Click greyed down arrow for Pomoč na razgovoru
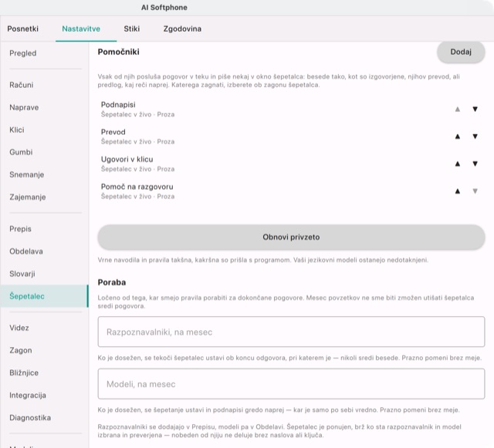The height and width of the screenshot is (448, 494). point(475,191)
